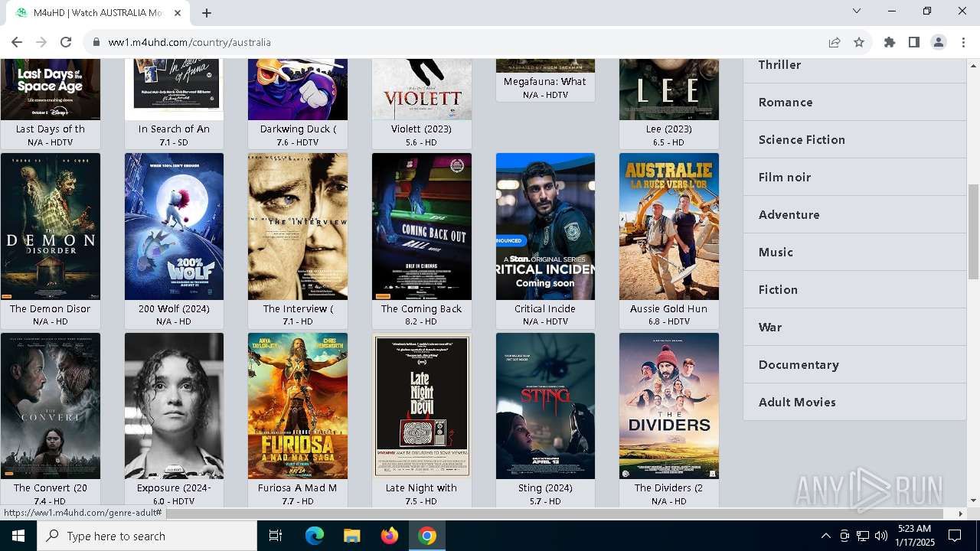Open the Aussie Gold Hunters poster
The width and height of the screenshot is (980, 551).
coord(669,227)
